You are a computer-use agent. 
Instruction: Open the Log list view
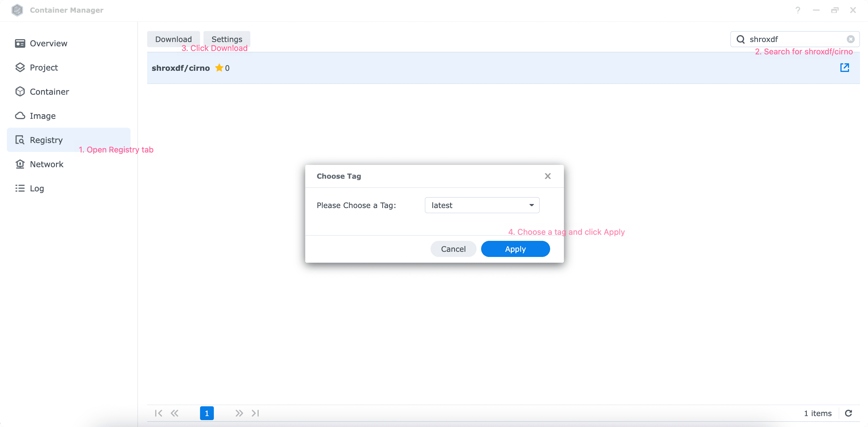point(37,188)
